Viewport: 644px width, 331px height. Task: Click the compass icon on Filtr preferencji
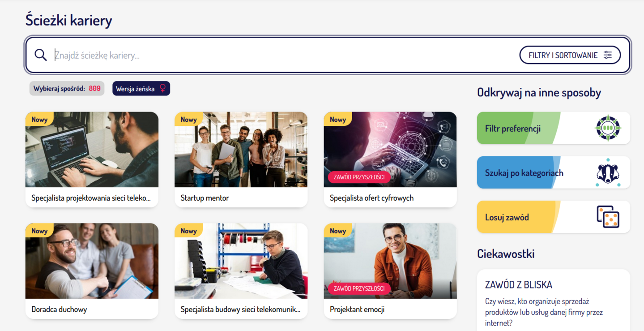[608, 128]
